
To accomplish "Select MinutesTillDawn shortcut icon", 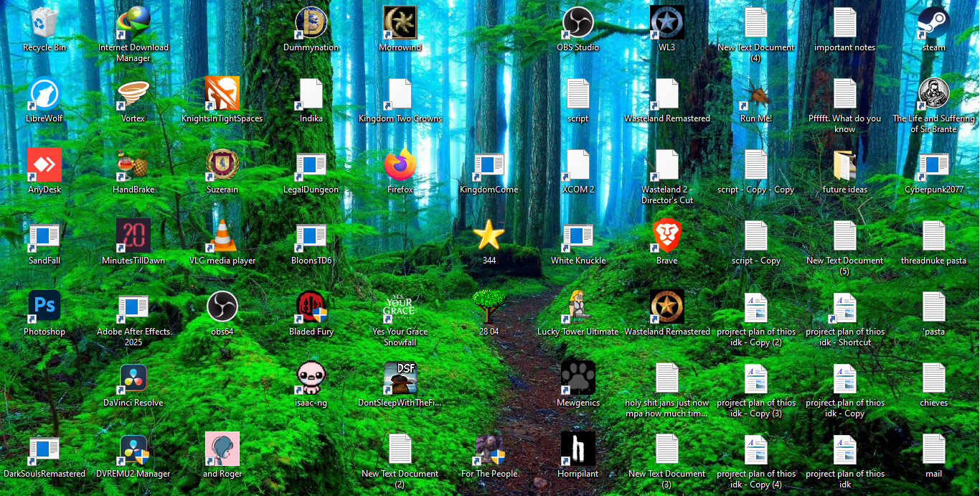I will tap(133, 235).
